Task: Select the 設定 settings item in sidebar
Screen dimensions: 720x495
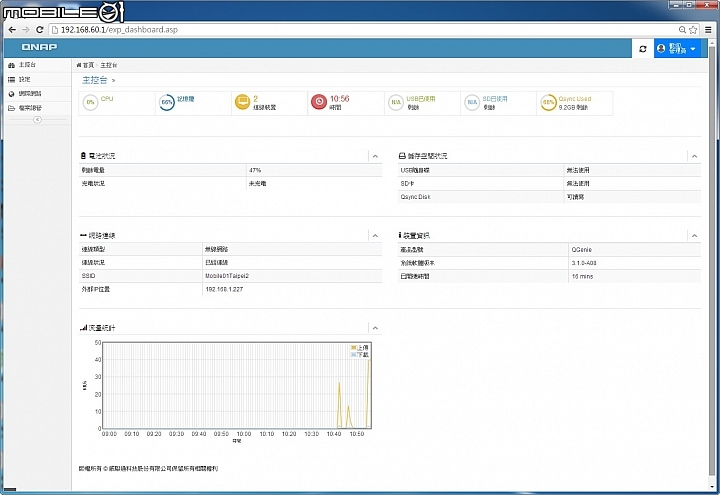Action: coord(38,79)
